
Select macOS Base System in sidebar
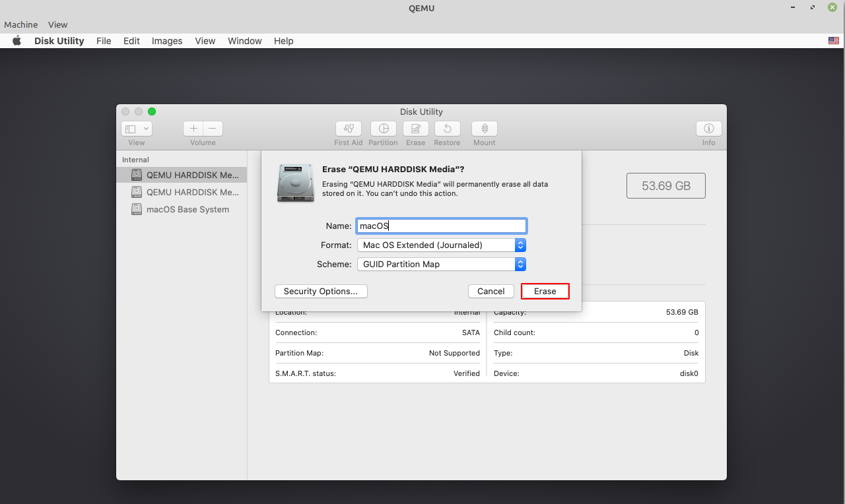(187, 209)
